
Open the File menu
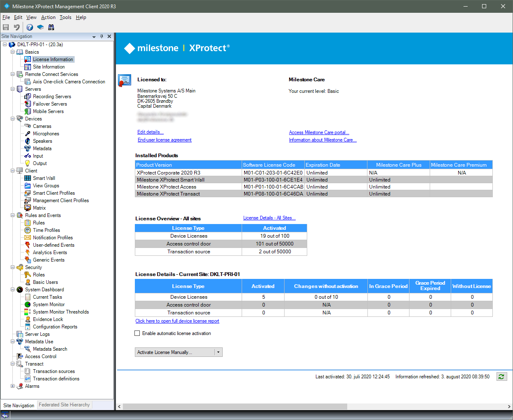pyautogui.click(x=6, y=17)
